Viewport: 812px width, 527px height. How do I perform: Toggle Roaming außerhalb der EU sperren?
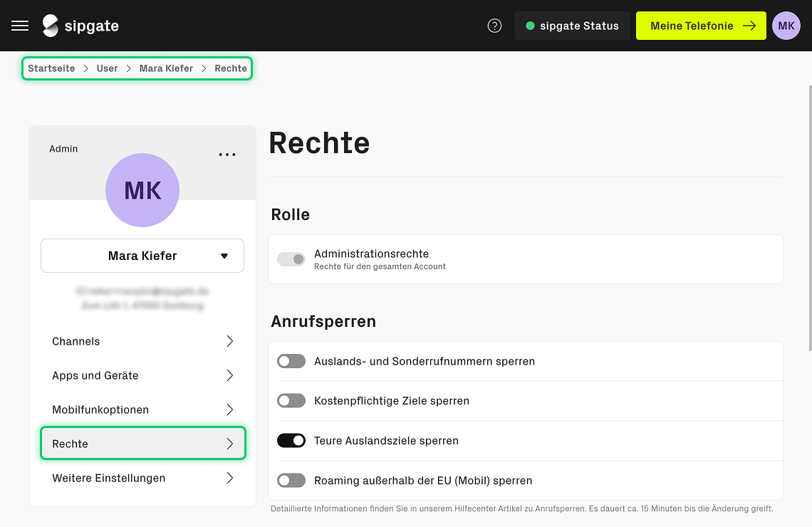[291, 481]
